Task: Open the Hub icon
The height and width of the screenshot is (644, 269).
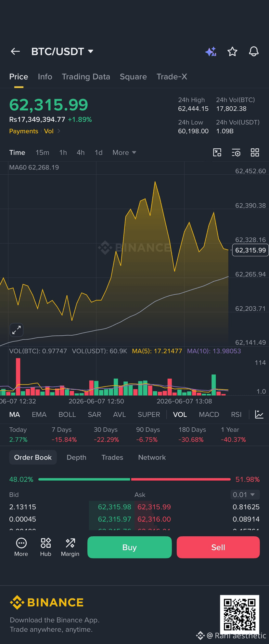Action: pos(46,547)
